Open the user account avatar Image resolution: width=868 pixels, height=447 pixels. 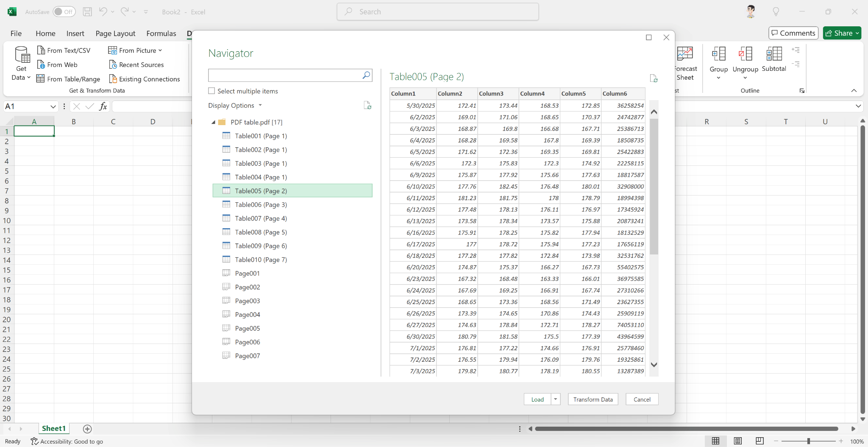point(751,11)
